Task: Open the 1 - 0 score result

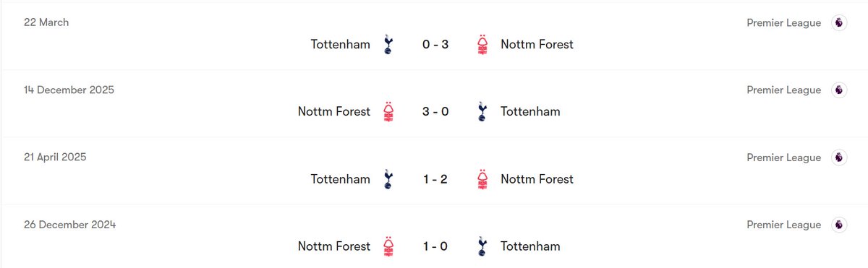Action: coord(435,246)
